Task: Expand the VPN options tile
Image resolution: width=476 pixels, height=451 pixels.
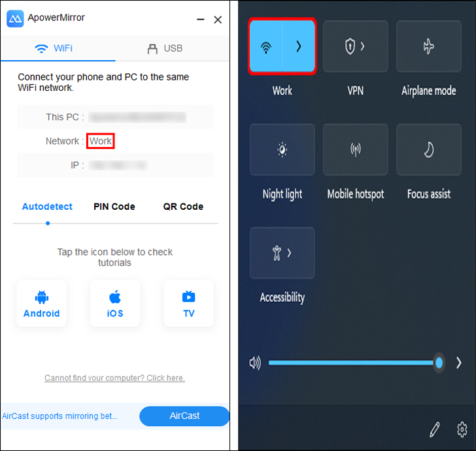Action: (356, 46)
